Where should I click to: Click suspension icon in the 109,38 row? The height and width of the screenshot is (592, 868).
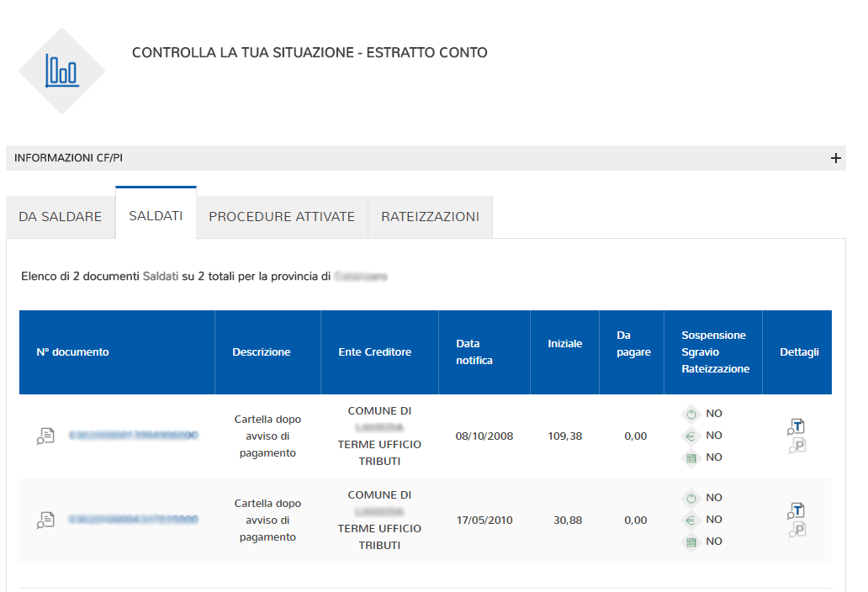[691, 414]
